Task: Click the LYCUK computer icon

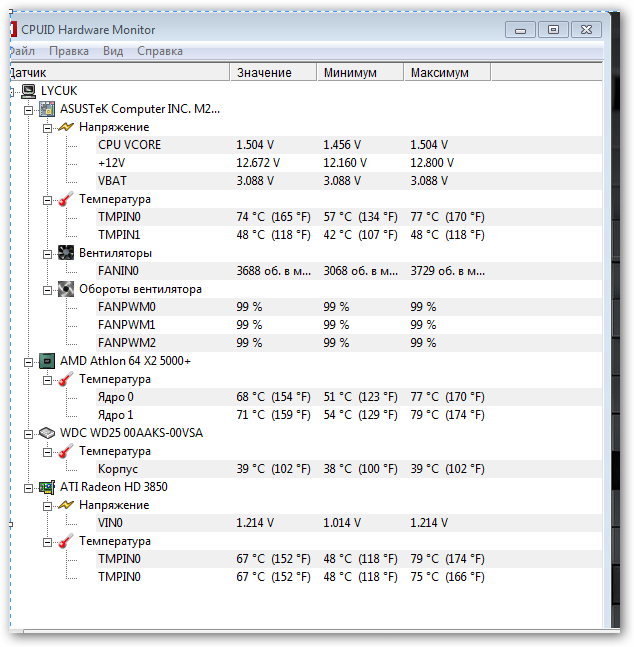Action: click(28, 91)
